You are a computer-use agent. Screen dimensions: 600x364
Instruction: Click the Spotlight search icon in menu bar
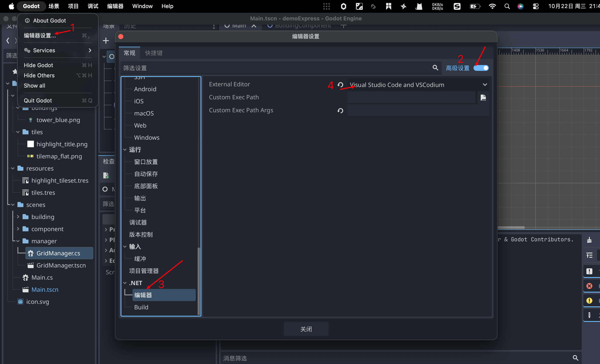click(x=507, y=6)
